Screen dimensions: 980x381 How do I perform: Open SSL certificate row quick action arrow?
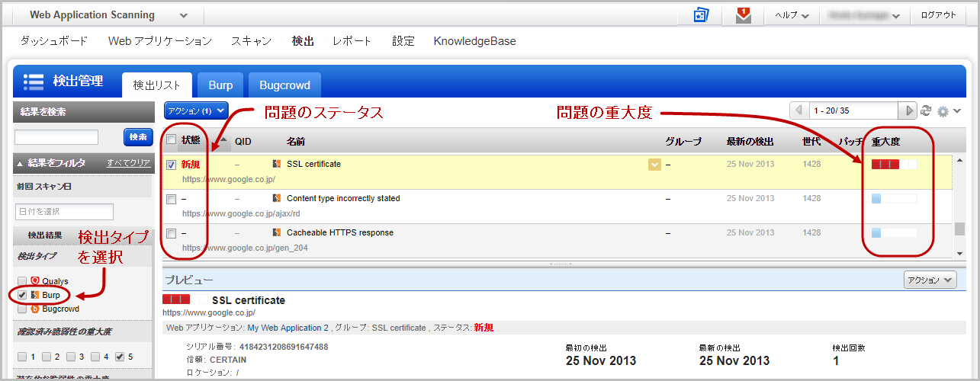pos(654,165)
